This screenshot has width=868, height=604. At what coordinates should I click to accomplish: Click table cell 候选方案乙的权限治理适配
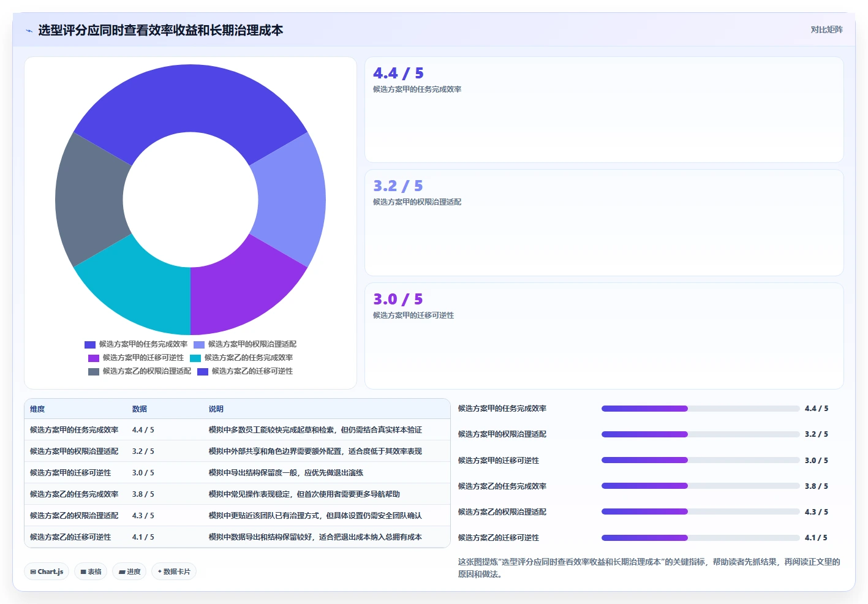[x=74, y=516]
